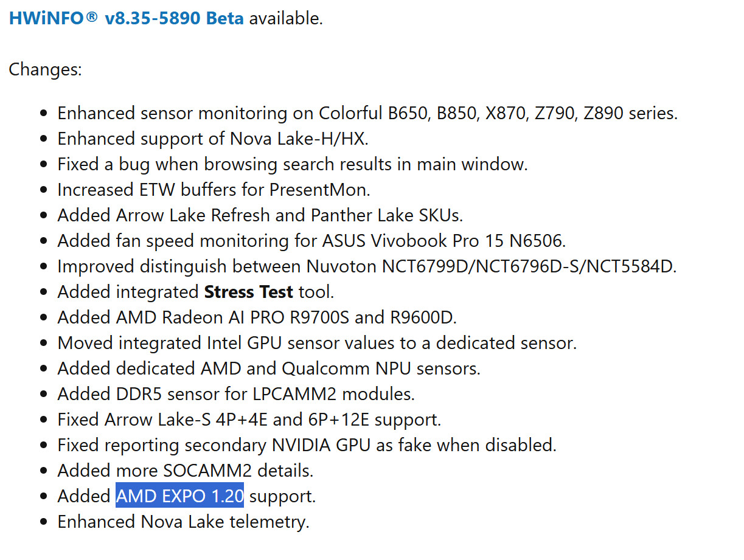
Task: Click the secondary NVIDIA GPU fix line
Action: pyautogui.click(x=307, y=445)
